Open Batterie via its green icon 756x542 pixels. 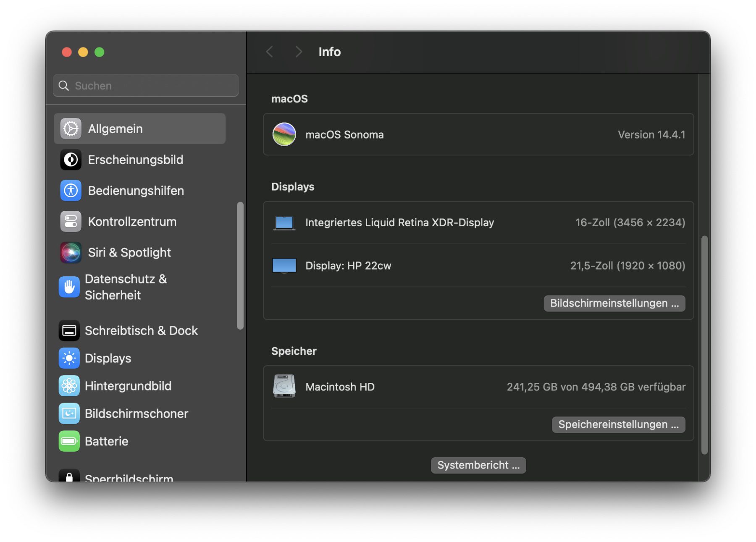pos(69,441)
